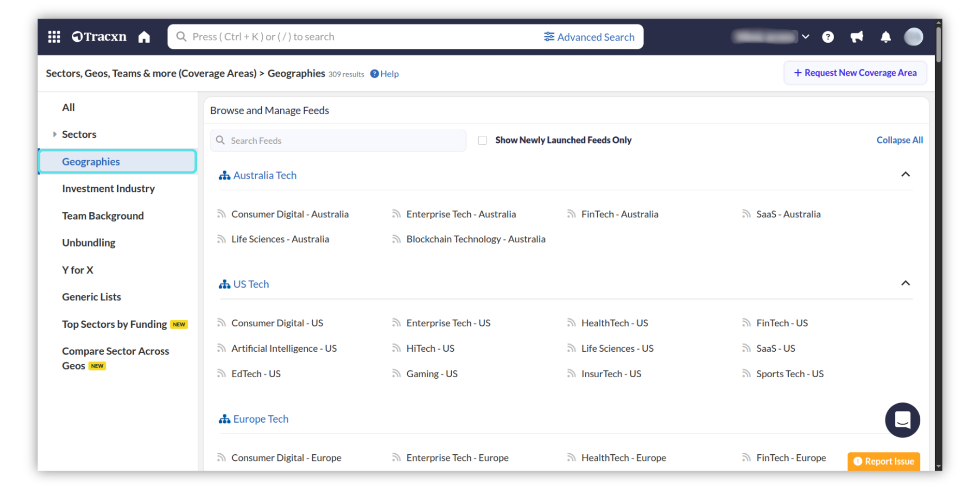This screenshot has height=490, width=980.
Task: Click the Report Issue button
Action: [884, 461]
